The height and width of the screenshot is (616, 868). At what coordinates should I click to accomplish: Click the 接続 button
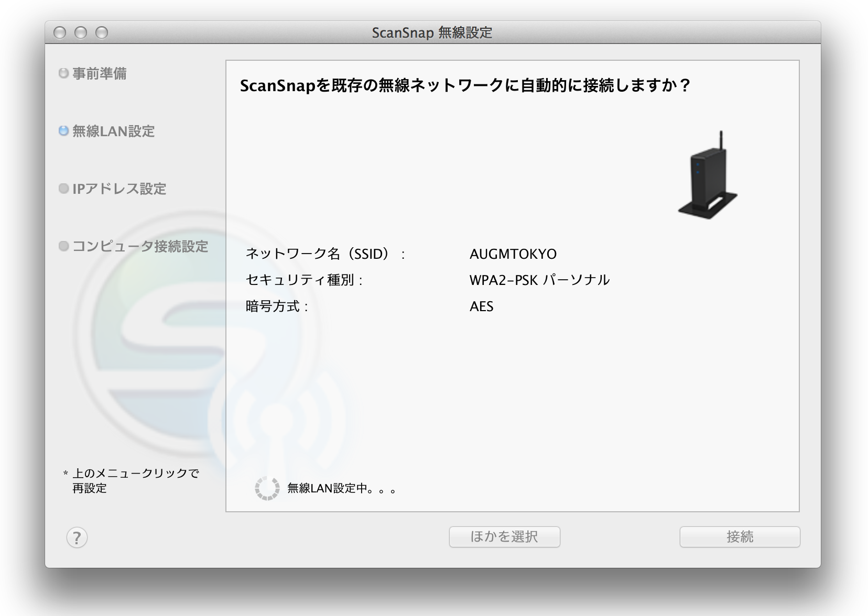pyautogui.click(x=740, y=537)
